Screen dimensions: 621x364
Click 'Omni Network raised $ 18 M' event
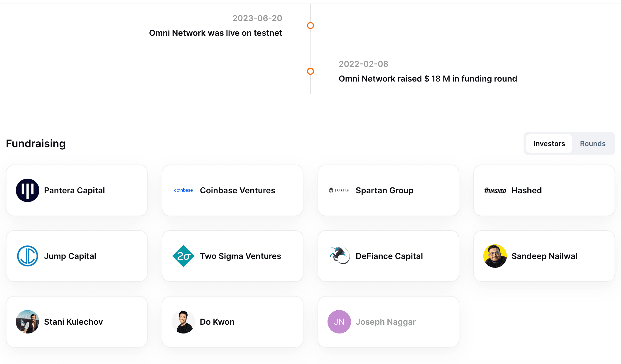click(x=428, y=79)
